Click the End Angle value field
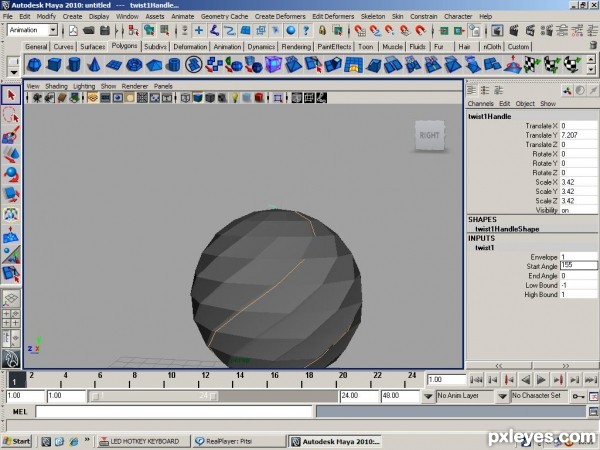The height and width of the screenshot is (450, 600). [x=579, y=276]
